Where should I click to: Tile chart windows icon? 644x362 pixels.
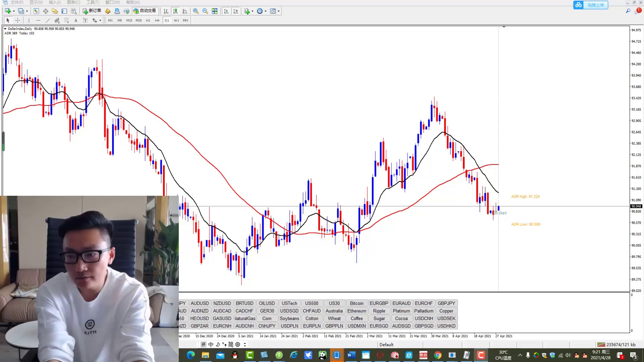pos(215,11)
